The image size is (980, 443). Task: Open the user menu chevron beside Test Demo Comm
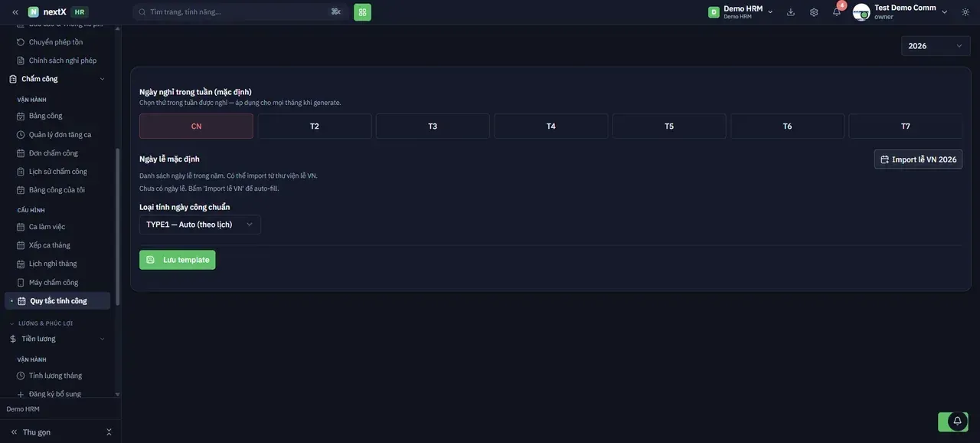pyautogui.click(x=945, y=12)
